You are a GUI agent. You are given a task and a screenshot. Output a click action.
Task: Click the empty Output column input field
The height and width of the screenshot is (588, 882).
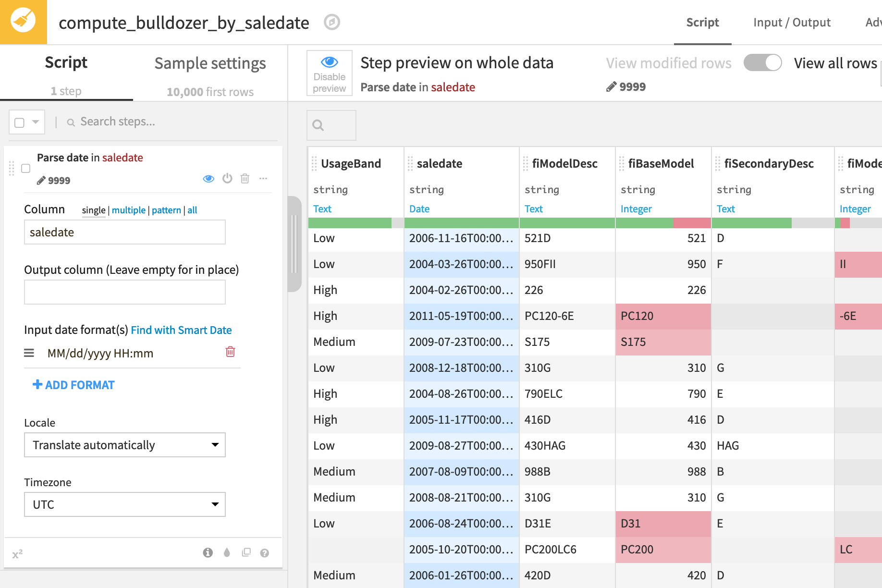point(124,292)
